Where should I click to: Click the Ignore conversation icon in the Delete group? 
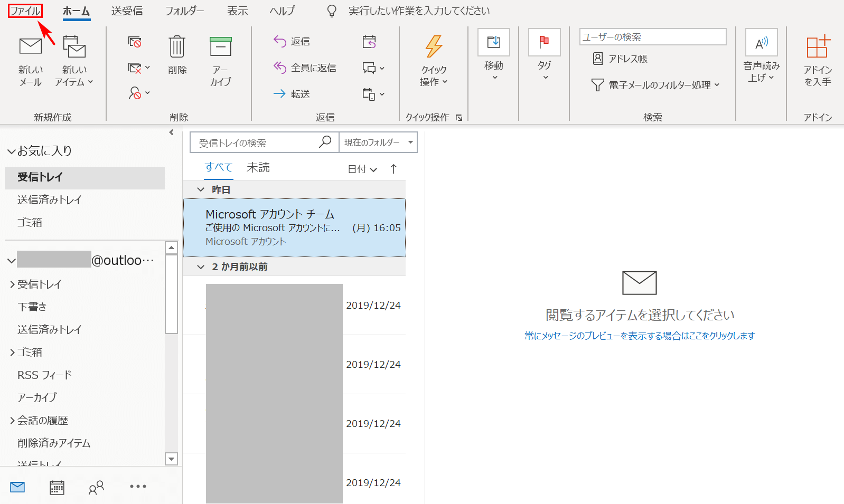click(x=135, y=42)
